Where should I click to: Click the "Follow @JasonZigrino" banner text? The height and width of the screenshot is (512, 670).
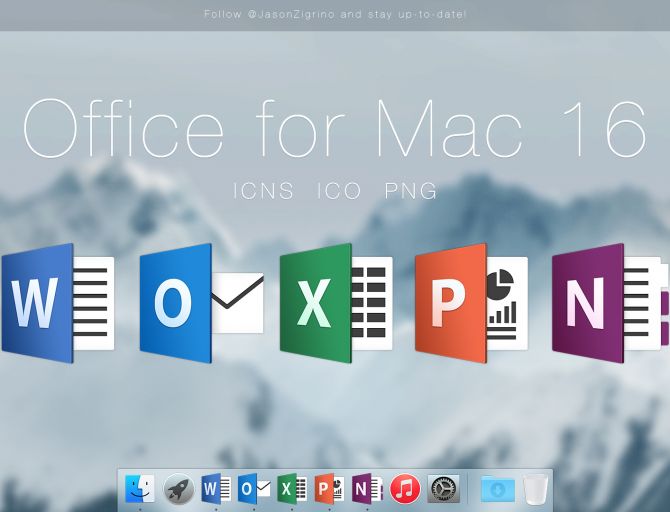click(334, 15)
